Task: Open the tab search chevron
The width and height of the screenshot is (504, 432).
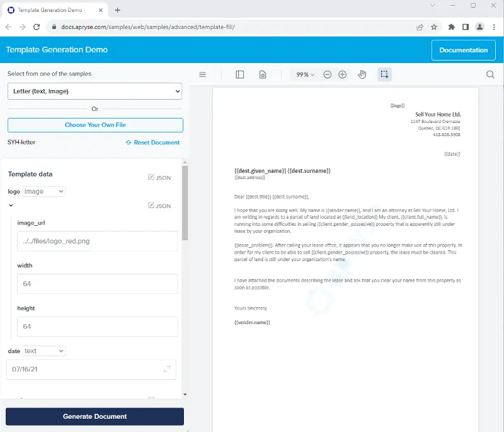Action: click(x=433, y=6)
